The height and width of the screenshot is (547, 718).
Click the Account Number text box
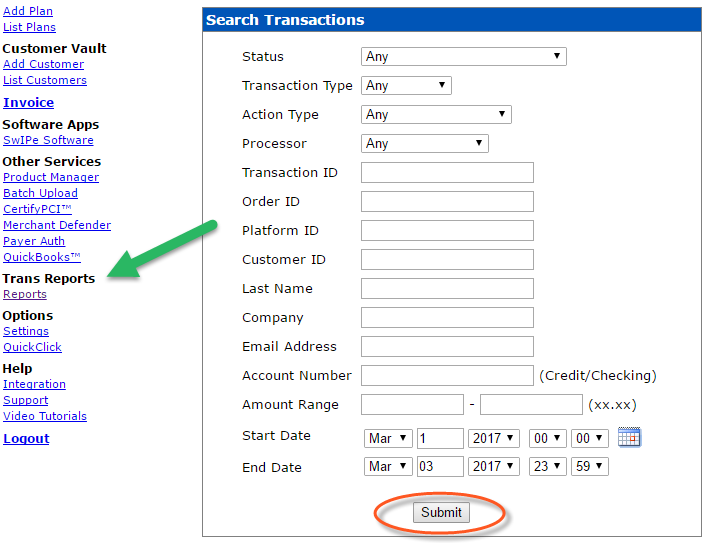[x=447, y=376]
